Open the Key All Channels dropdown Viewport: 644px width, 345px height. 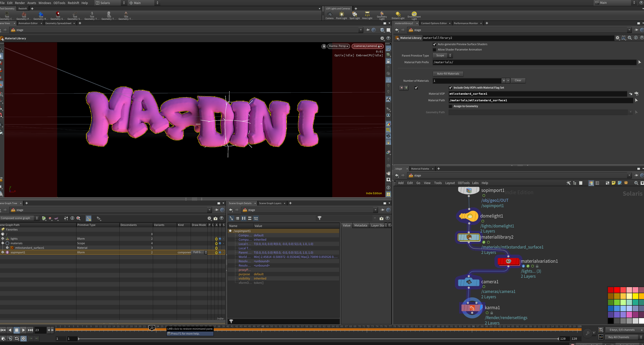coord(624,337)
